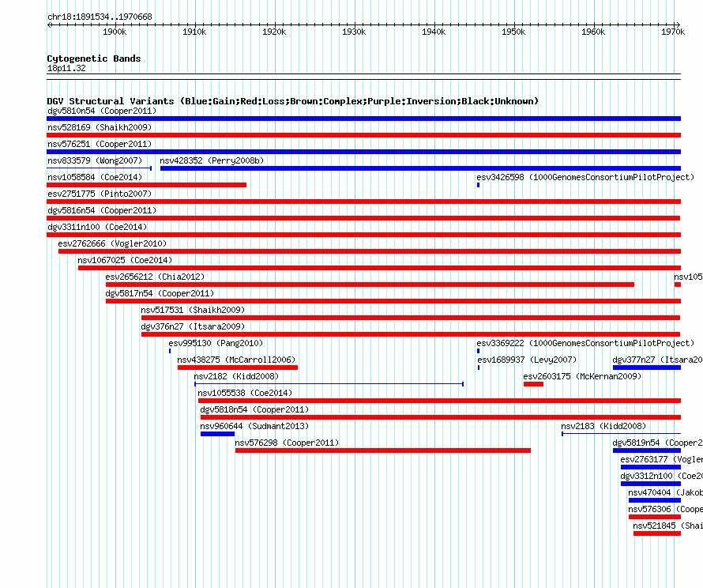Image resolution: width=703 pixels, height=588 pixels.
Task: Click dgv5819n54 variant label
Action: tap(657, 443)
